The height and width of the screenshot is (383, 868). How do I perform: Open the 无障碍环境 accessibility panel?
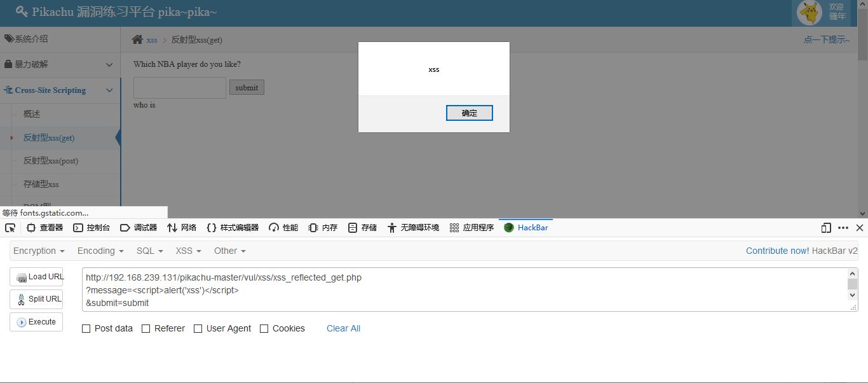(x=413, y=228)
